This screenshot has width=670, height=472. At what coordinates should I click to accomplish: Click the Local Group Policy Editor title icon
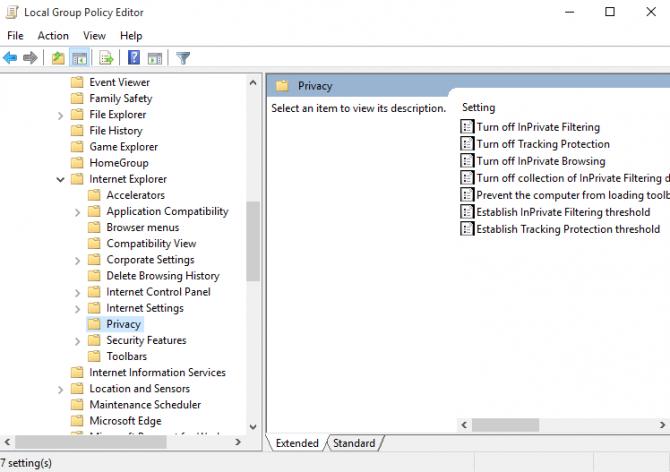click(x=12, y=12)
